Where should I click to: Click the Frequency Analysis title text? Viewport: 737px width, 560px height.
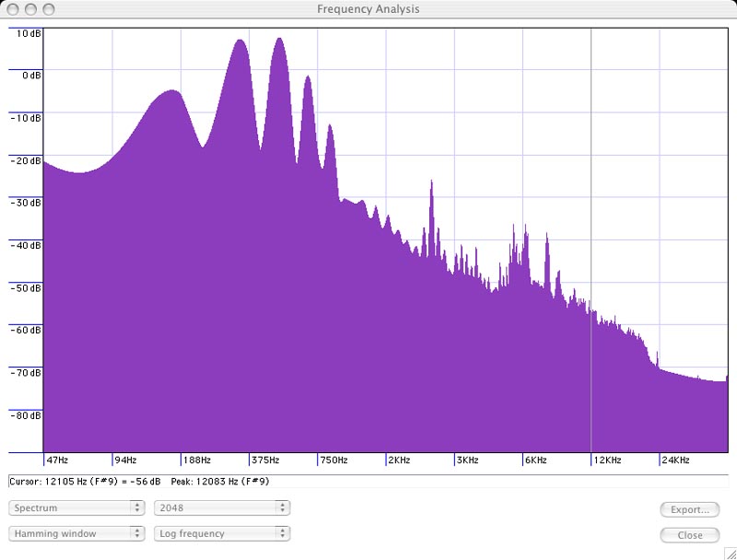tap(368, 9)
